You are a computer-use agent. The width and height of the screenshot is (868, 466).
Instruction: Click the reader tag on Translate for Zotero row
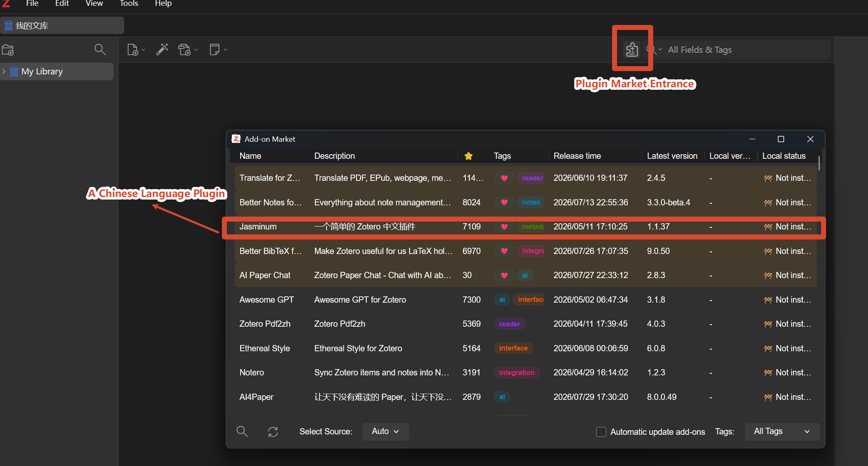[x=531, y=178]
